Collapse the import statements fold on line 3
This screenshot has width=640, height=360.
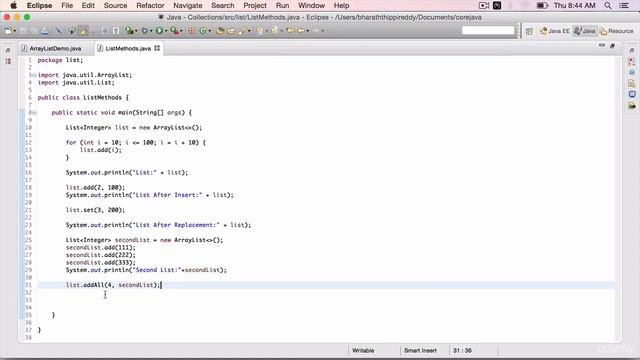point(33,75)
